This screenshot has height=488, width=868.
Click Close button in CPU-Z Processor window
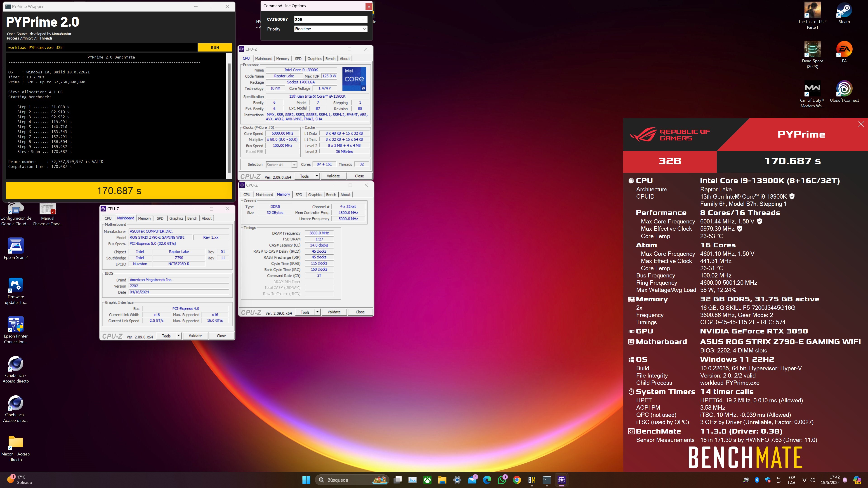coord(359,176)
